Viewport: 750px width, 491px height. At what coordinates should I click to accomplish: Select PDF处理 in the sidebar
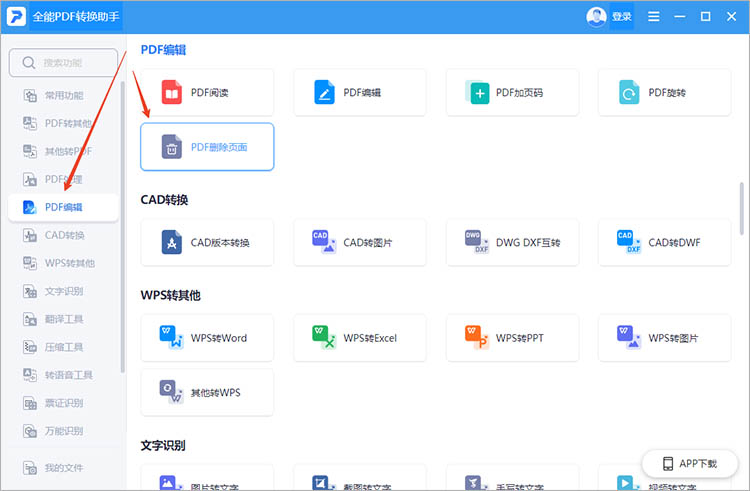pyautogui.click(x=63, y=179)
